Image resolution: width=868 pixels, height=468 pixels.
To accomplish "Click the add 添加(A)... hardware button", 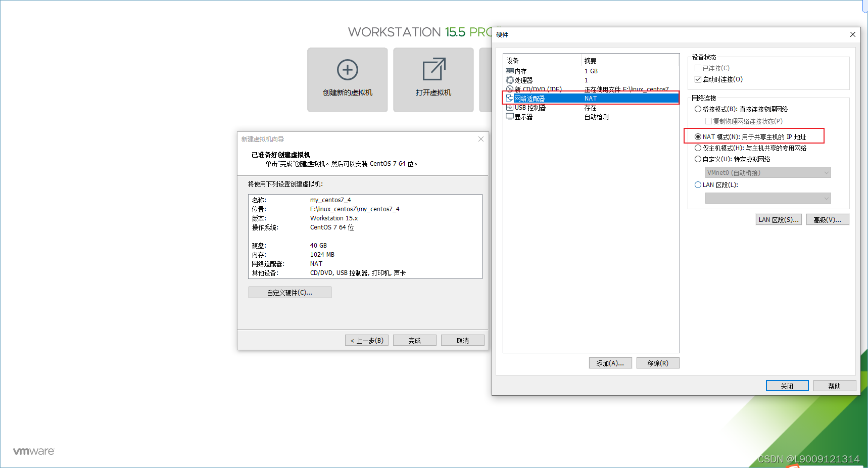I will [x=610, y=363].
